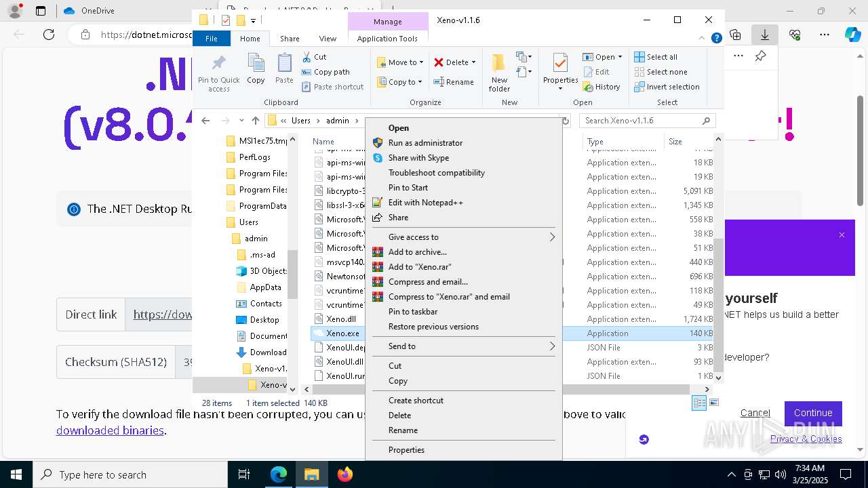
Task: Click the Back arrow in Explorer navigation
Action: click(x=205, y=121)
